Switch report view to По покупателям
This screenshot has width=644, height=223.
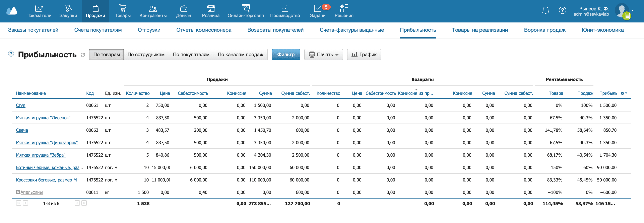191,55
